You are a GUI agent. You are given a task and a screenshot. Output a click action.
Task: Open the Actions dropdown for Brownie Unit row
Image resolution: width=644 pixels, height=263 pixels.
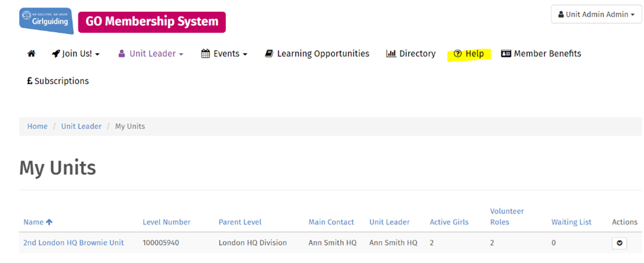pos(619,243)
